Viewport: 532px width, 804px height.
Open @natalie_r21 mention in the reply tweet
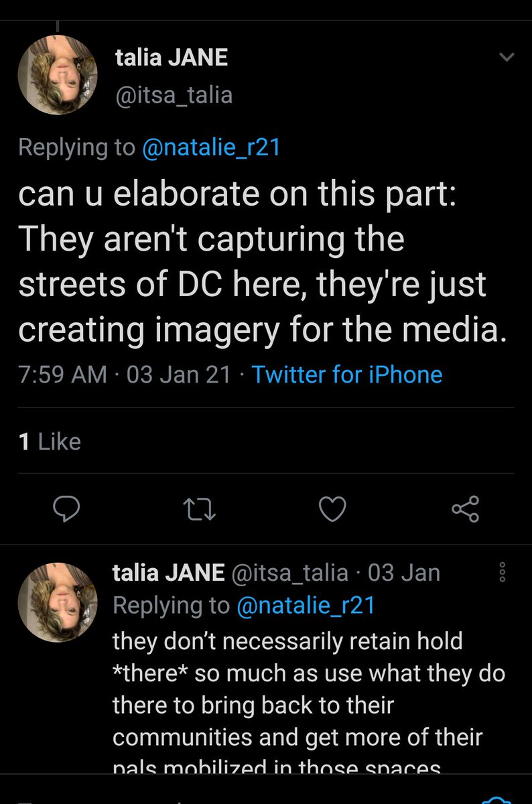coord(306,605)
